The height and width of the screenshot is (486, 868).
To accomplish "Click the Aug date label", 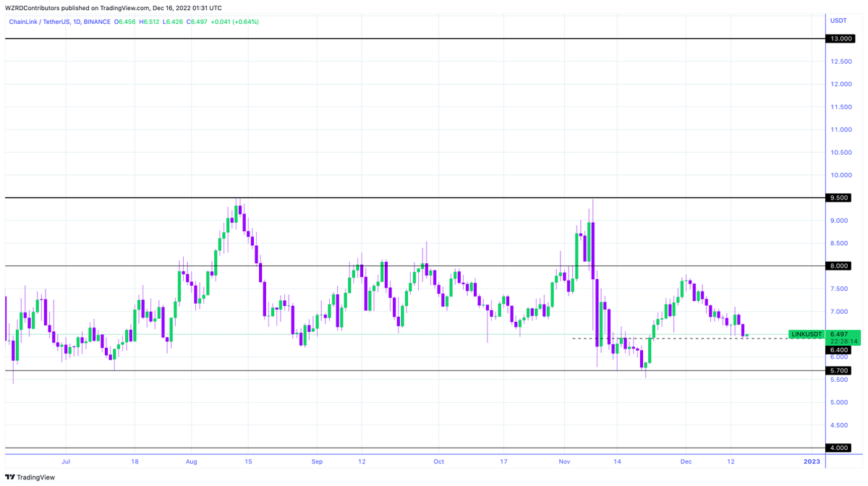I will point(191,461).
